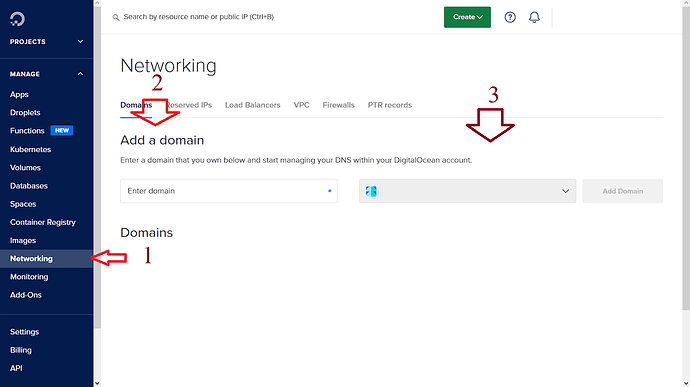Click the project icon in the dropdown
The image size is (690, 387).
[371, 191]
